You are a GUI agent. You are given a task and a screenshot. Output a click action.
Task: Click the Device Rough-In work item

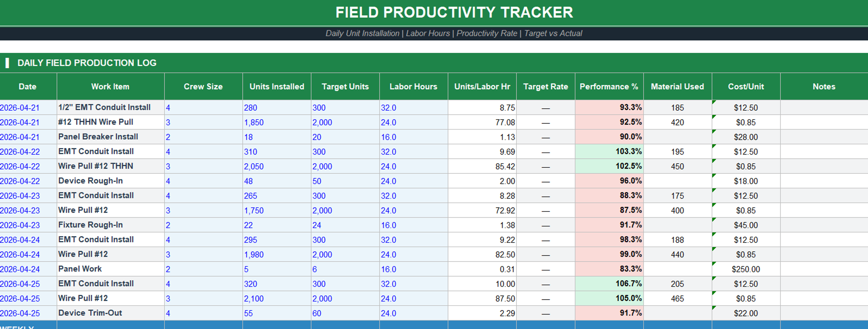pos(111,181)
